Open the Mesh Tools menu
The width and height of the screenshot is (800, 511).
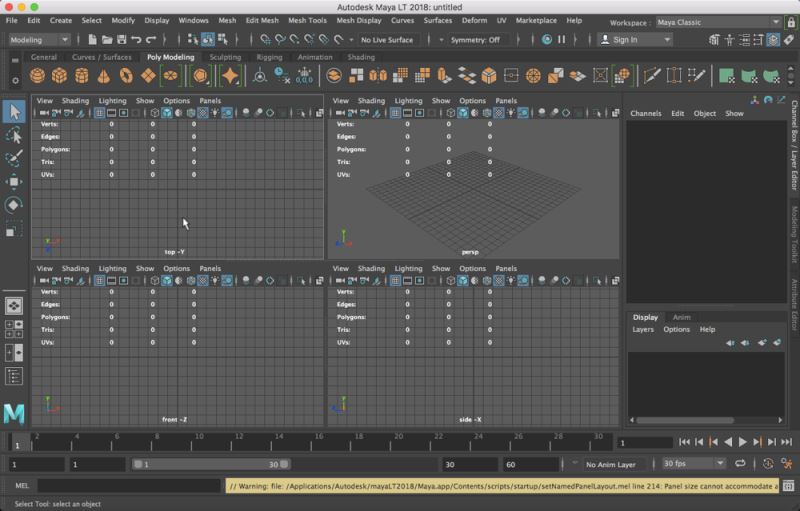[307, 20]
